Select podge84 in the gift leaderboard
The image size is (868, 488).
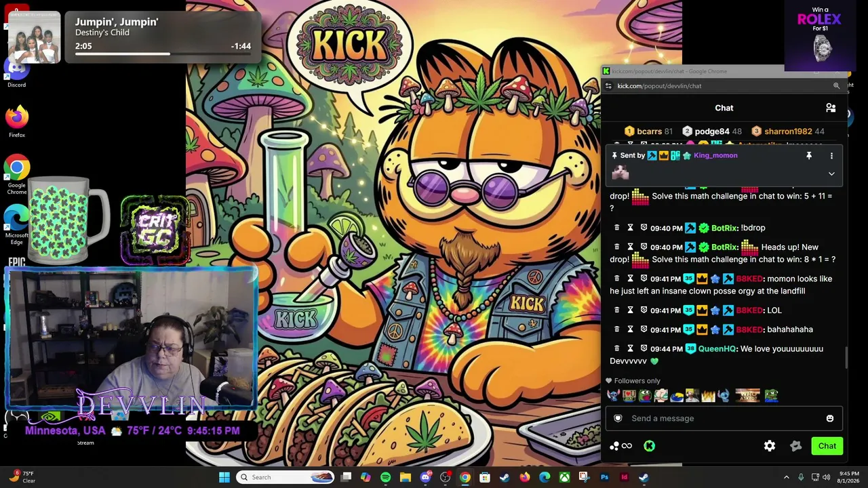tap(712, 131)
